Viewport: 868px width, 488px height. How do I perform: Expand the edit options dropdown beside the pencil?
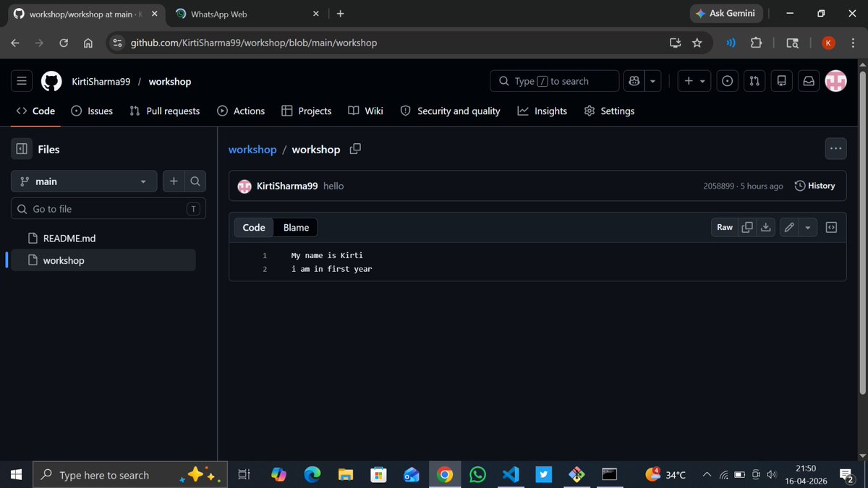[808, 227]
